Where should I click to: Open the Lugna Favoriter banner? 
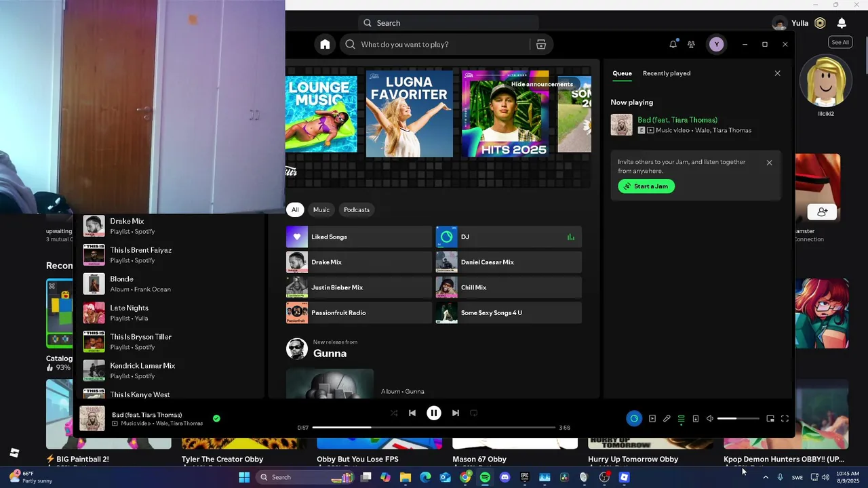(x=410, y=114)
